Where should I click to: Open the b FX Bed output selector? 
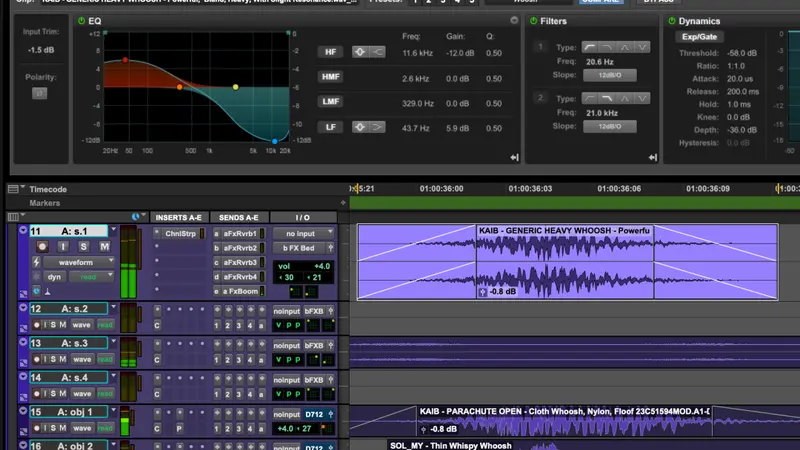(x=299, y=248)
